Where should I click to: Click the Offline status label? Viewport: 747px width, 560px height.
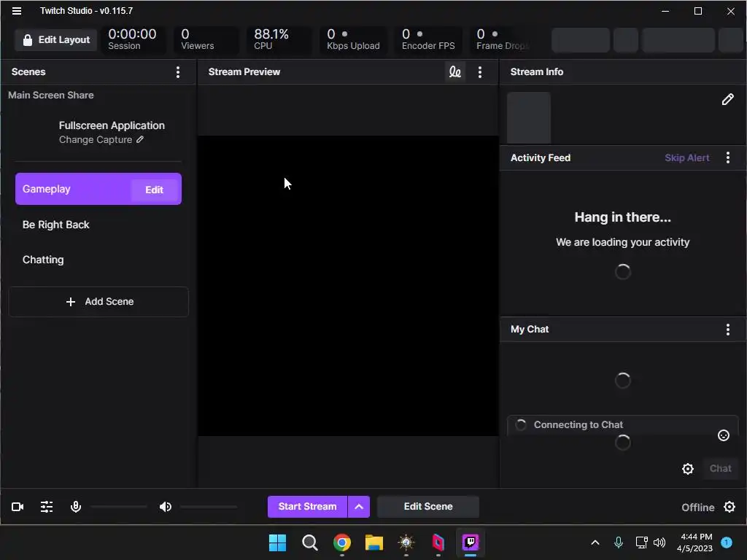tap(697, 507)
